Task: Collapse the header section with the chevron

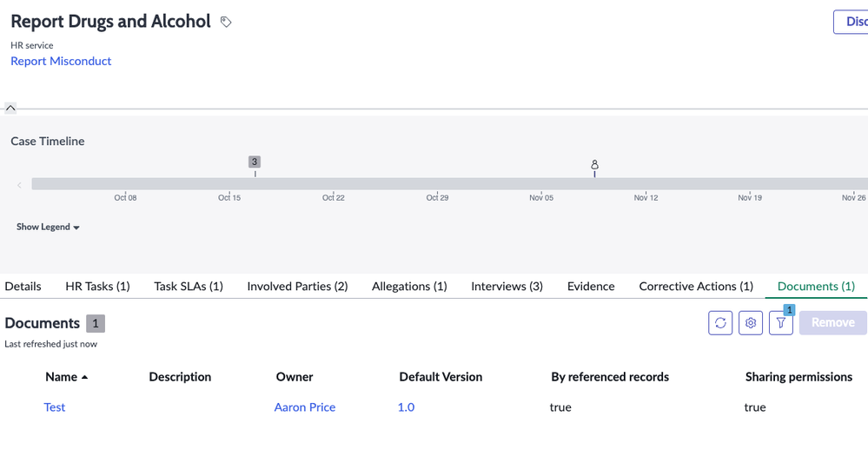Action: [10, 108]
